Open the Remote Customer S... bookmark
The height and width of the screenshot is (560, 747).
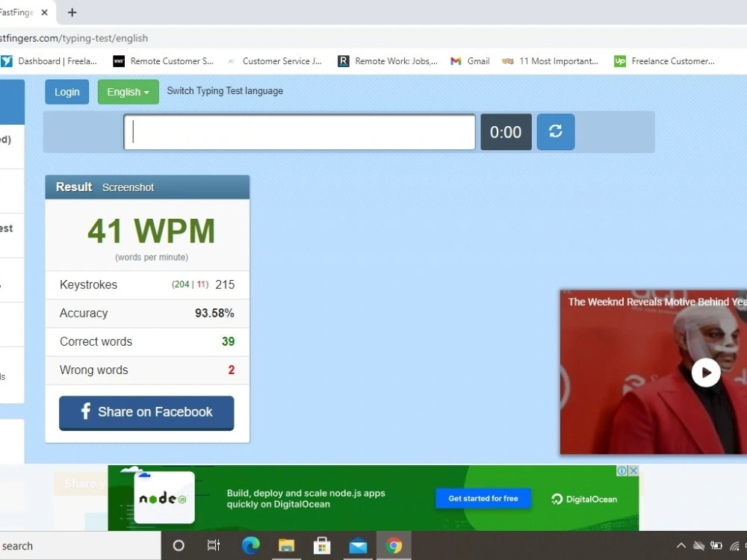[x=163, y=61]
